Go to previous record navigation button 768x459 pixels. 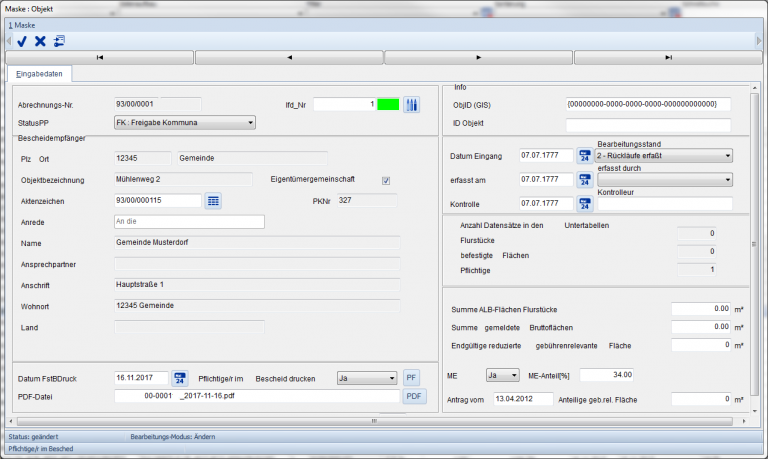pyautogui.click(x=289, y=57)
